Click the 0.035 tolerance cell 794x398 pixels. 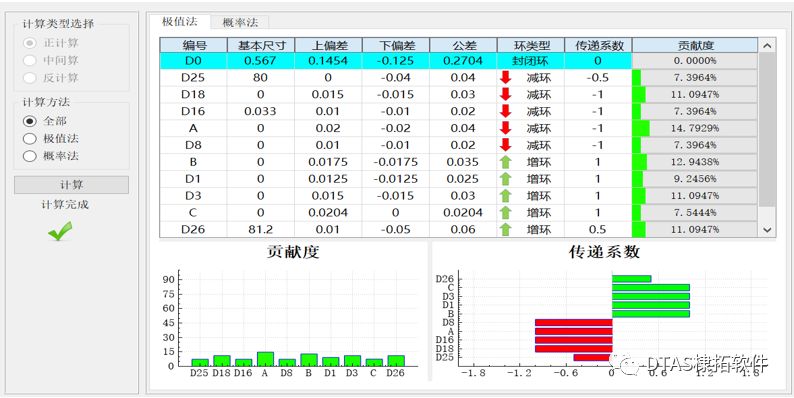click(463, 162)
